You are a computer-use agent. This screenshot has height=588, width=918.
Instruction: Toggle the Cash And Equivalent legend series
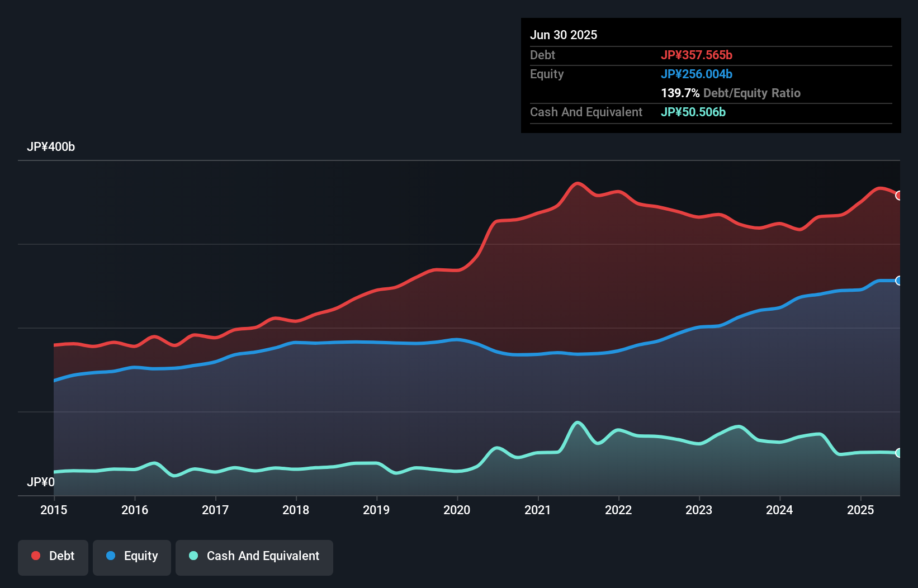click(x=254, y=556)
